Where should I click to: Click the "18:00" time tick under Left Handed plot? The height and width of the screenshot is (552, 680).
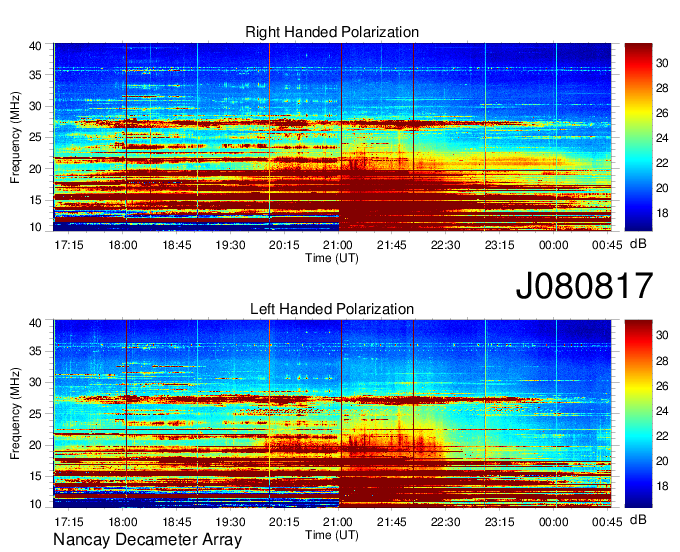pos(123,521)
